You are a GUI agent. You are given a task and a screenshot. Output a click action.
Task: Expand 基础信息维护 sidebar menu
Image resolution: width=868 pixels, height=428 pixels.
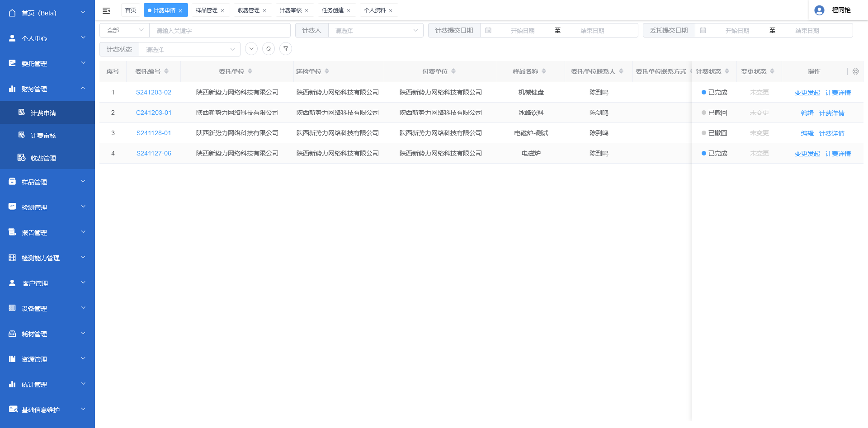click(x=47, y=409)
